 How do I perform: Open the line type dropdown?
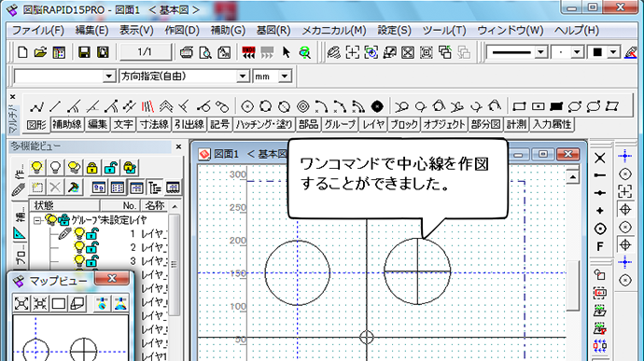pyautogui.click(x=541, y=52)
